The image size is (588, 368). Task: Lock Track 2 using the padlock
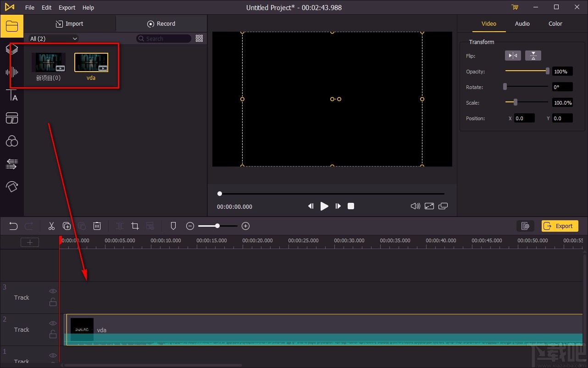point(53,334)
